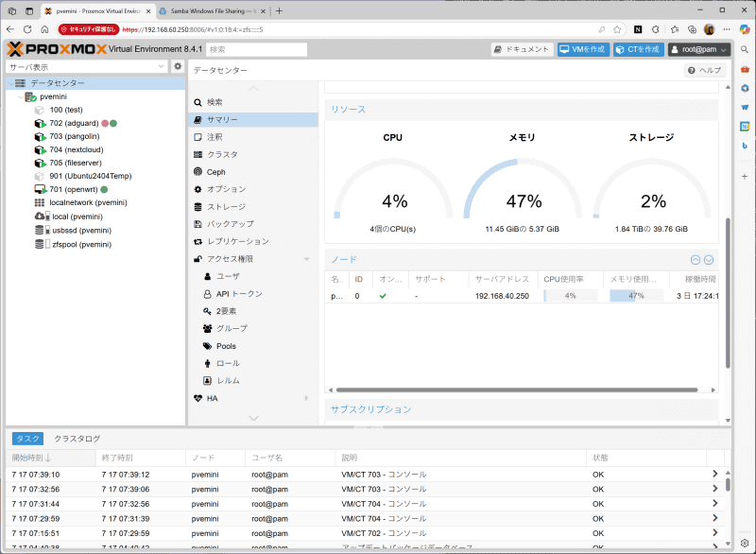Open the server view settings gear
Viewport: 756px width, 554px height.
[x=178, y=66]
